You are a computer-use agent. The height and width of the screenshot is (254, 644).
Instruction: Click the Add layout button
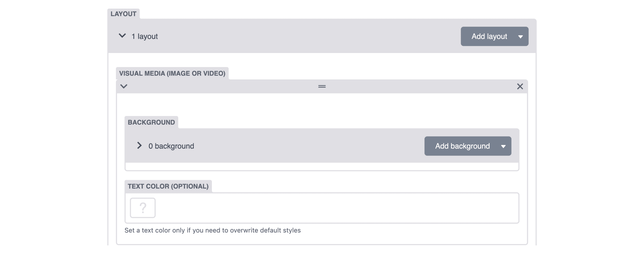tap(489, 36)
